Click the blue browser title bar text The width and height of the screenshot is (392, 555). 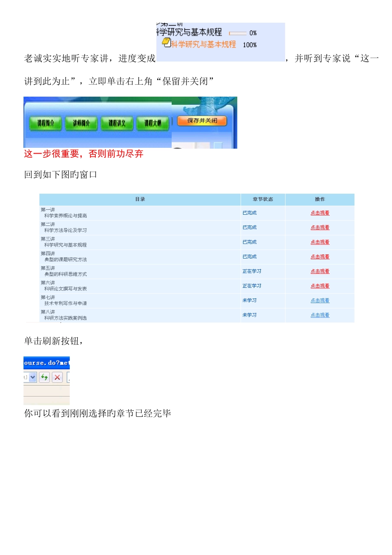click(x=47, y=363)
